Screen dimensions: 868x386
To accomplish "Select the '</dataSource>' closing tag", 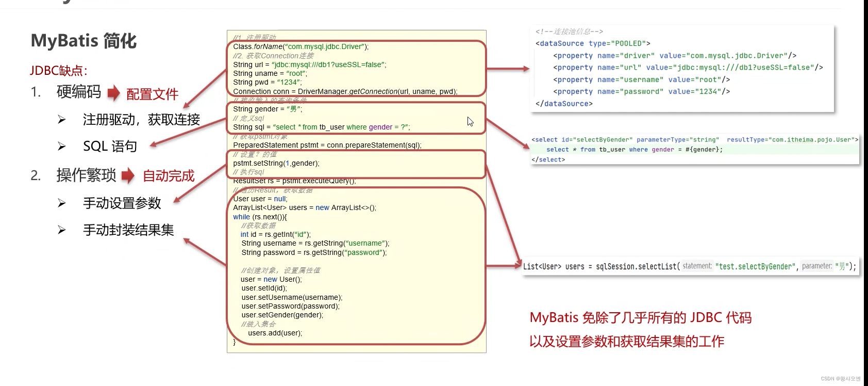I will 564,104.
